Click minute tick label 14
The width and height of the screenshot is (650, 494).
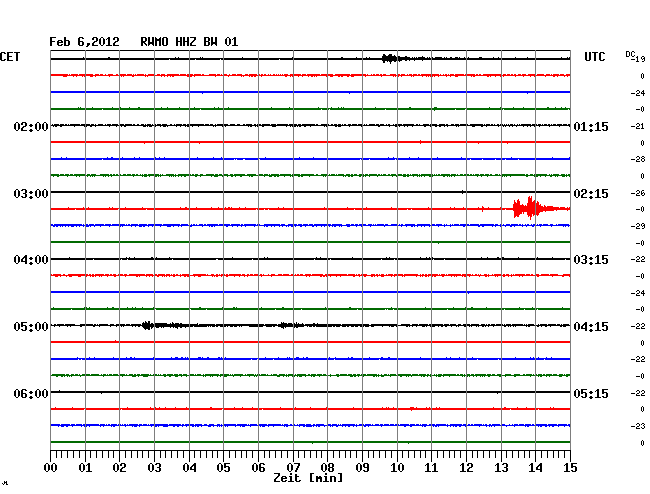pos(535,467)
